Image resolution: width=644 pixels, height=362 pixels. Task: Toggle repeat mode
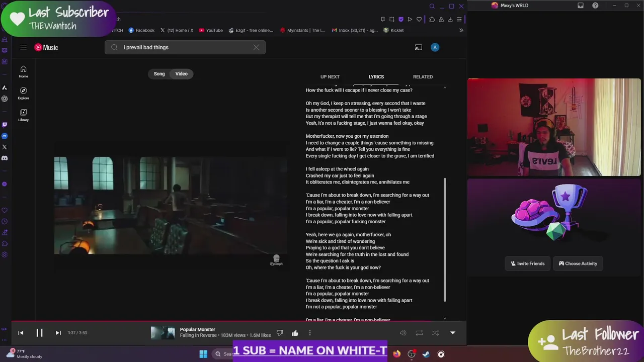[x=419, y=333]
